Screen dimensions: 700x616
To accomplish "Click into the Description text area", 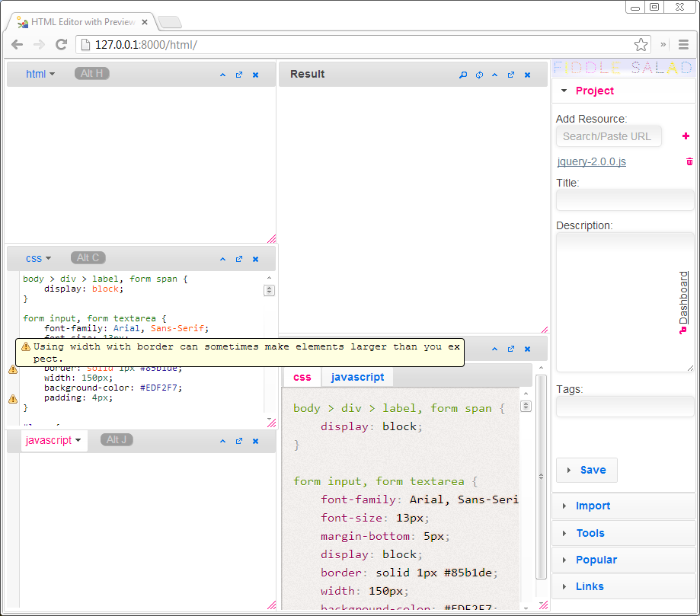I will 625,302.
